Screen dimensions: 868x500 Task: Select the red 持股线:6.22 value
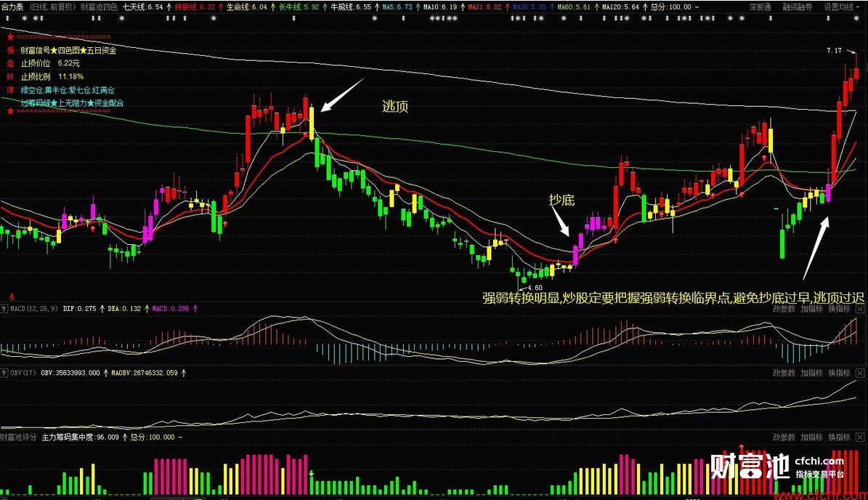195,7
